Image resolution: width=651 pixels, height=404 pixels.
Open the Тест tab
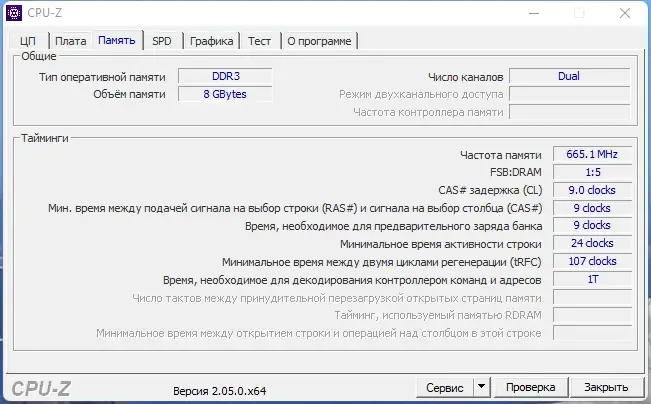(259, 41)
